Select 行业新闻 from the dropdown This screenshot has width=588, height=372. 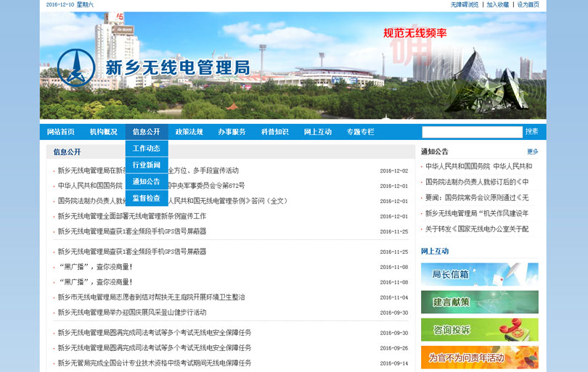pos(147,165)
